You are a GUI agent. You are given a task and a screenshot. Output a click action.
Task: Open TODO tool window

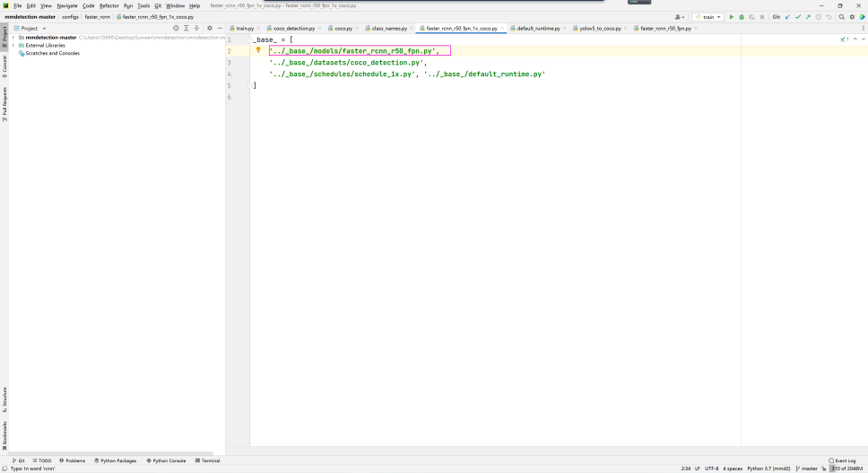(x=41, y=460)
